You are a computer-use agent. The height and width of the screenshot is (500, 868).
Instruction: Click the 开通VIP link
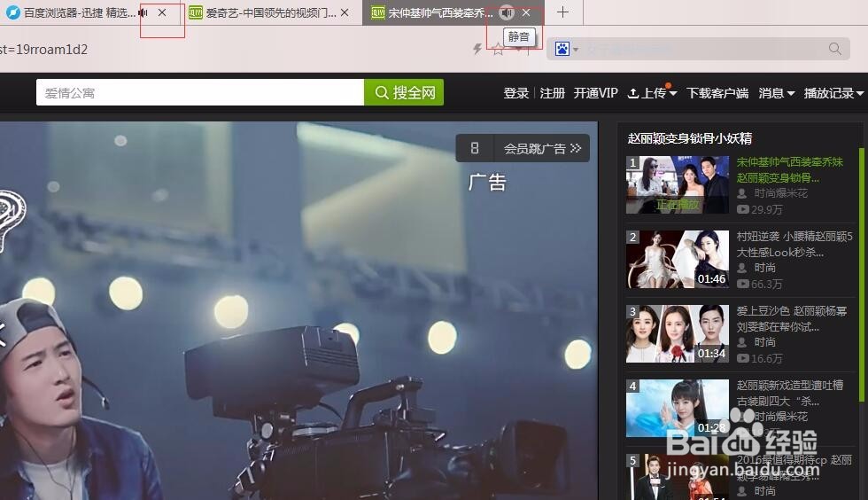tap(595, 93)
